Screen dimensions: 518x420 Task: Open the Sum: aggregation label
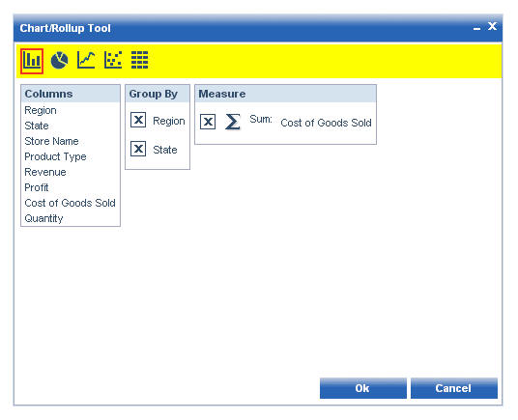pos(261,119)
